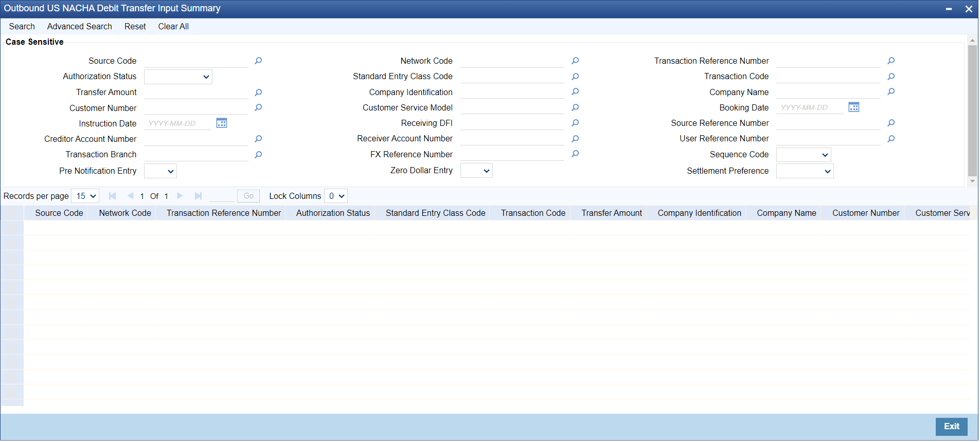Focus the Network Code input field
The height and width of the screenshot is (442, 980).
tap(512, 61)
